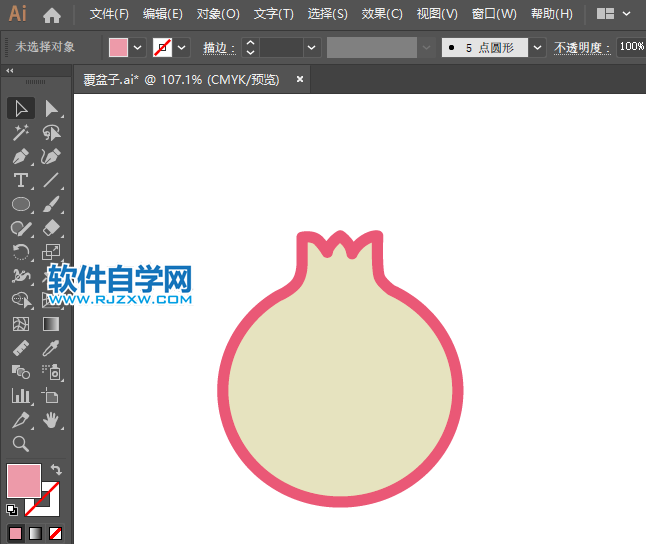
Task: Open the 选择(S) menu
Action: (x=328, y=14)
